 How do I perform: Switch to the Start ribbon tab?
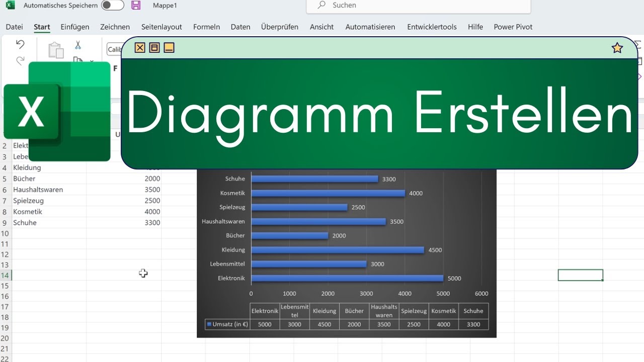pyautogui.click(x=42, y=27)
